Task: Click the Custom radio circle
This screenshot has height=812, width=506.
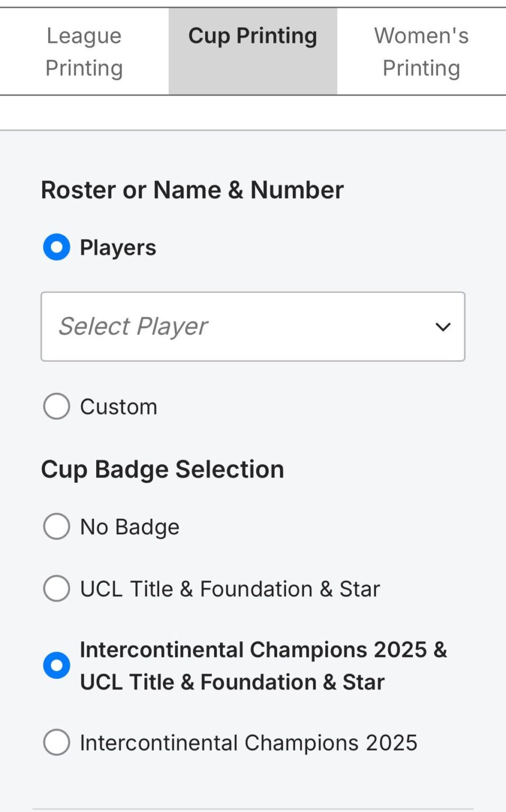Action: [56, 406]
